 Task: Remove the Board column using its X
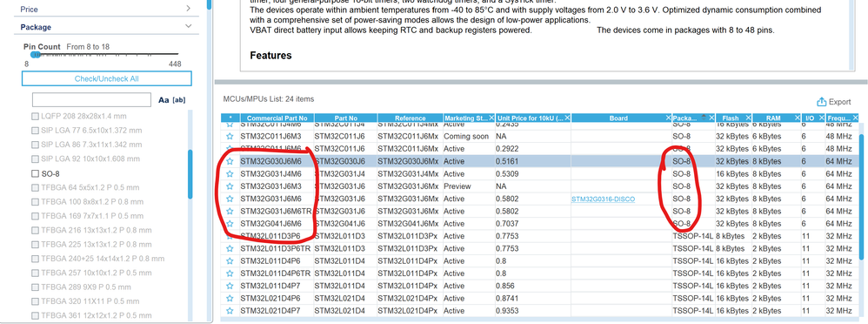pos(668,118)
